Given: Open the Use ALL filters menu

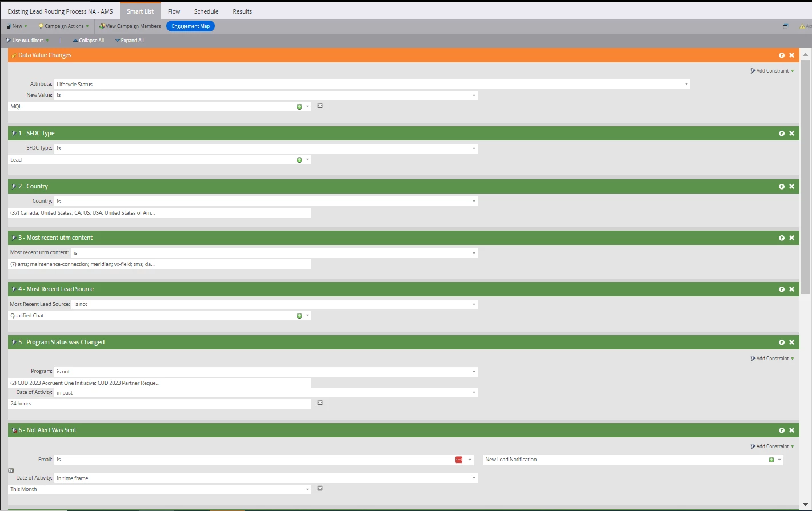Looking at the screenshot, I should tap(27, 41).
